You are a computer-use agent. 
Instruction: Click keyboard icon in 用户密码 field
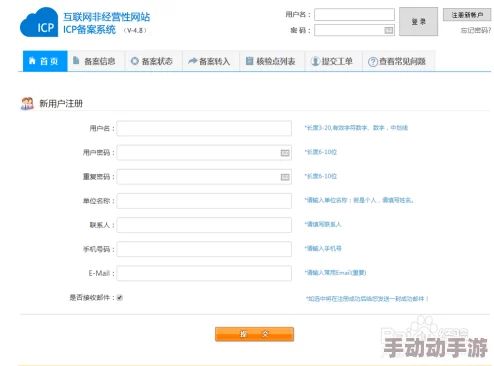click(x=285, y=153)
